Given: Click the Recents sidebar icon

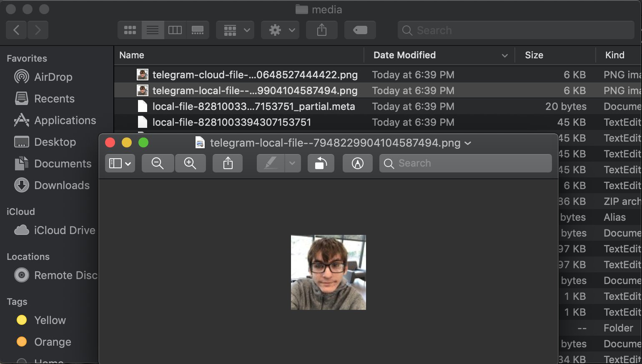Looking at the screenshot, I should 22,99.
